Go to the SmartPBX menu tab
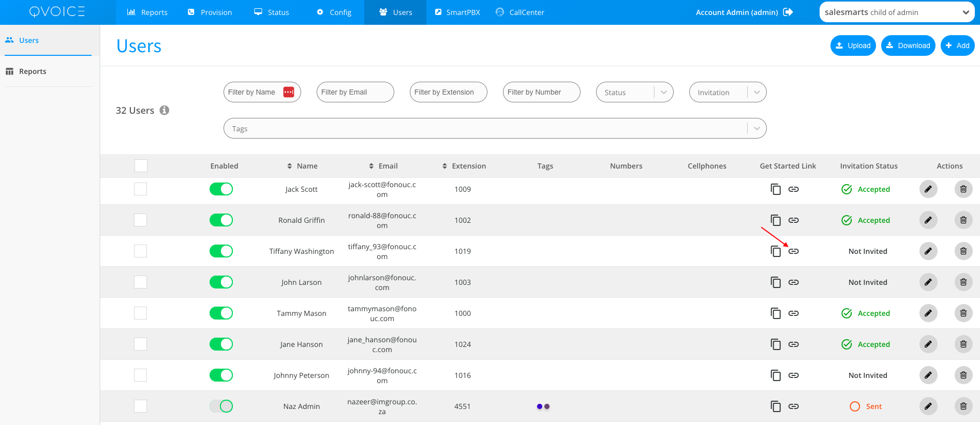This screenshot has height=425, width=980. click(457, 12)
